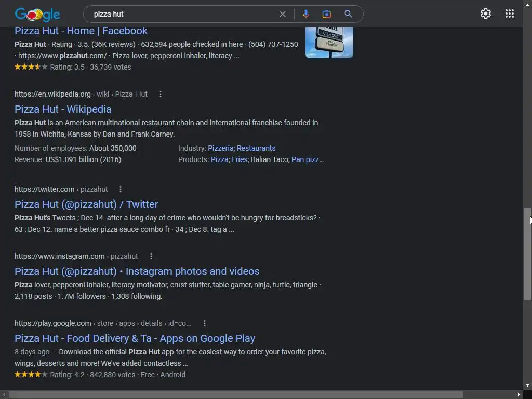Open three-dot menu for Google Play result
Screen dimensions: 532x399
204,323
